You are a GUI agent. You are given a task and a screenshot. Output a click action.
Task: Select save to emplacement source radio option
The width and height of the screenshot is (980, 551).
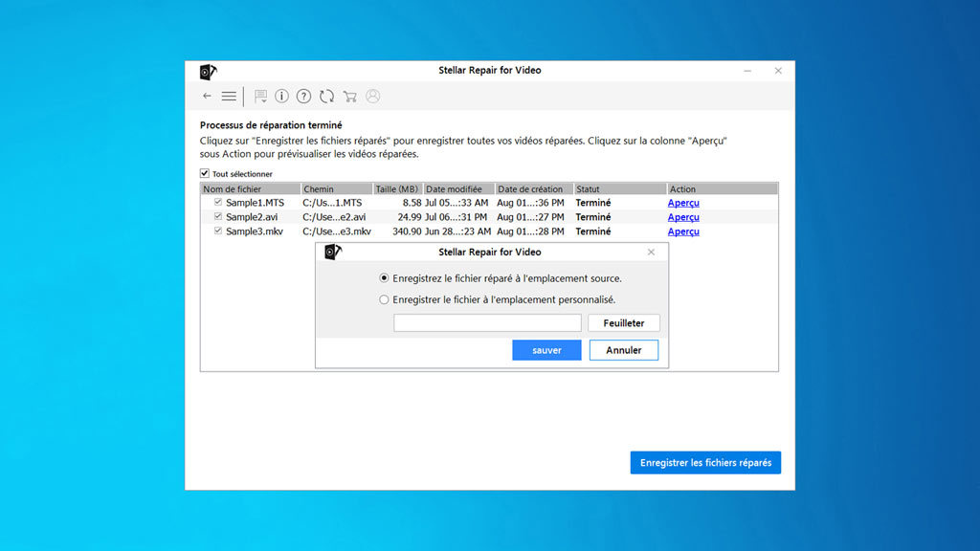[x=384, y=278]
